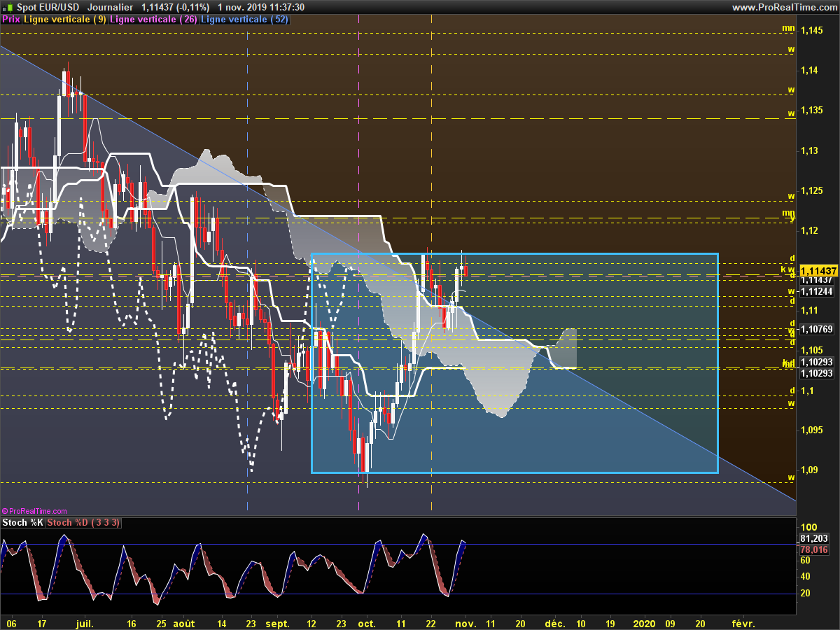Select the Ligne verticale (26) label
The width and height of the screenshot is (840, 630).
tap(153, 20)
